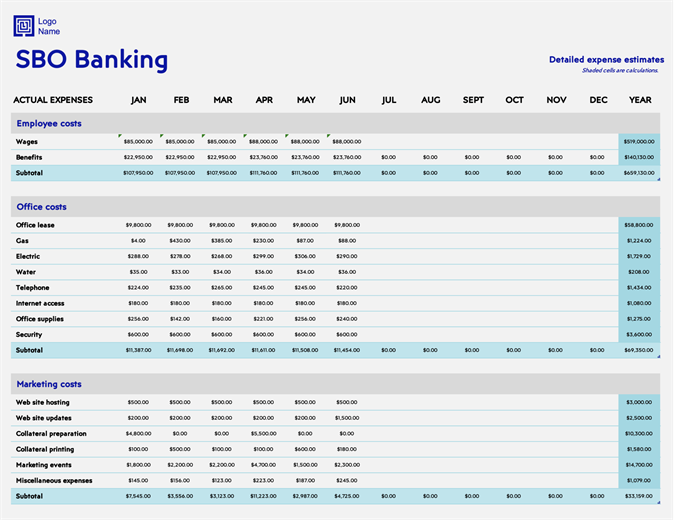Click the Logo Name text
675x520 pixels.
[x=49, y=26]
